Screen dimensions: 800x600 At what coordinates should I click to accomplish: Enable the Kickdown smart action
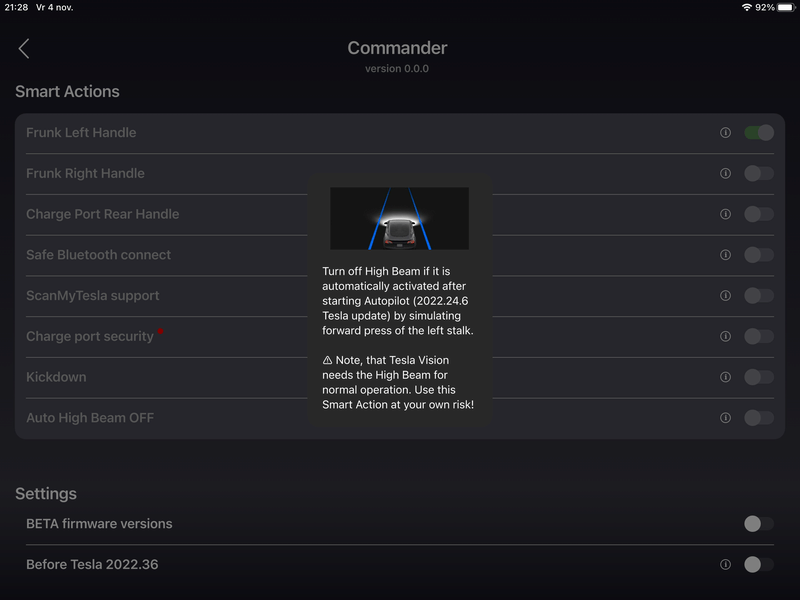[x=759, y=377]
